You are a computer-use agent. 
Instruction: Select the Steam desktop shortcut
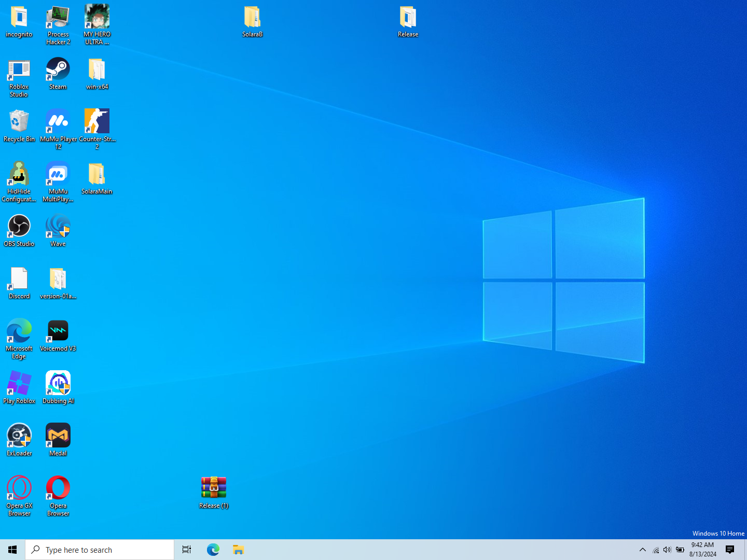[x=58, y=74]
